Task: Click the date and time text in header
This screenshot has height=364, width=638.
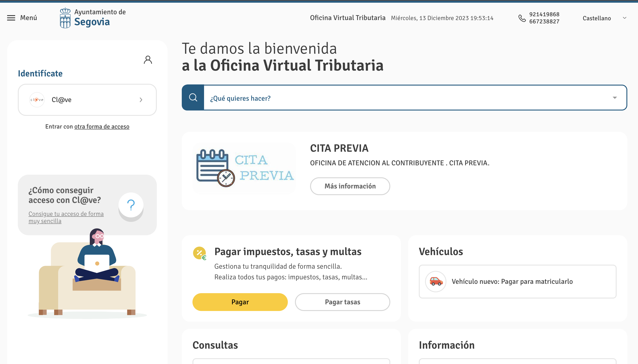Action: pos(442,18)
